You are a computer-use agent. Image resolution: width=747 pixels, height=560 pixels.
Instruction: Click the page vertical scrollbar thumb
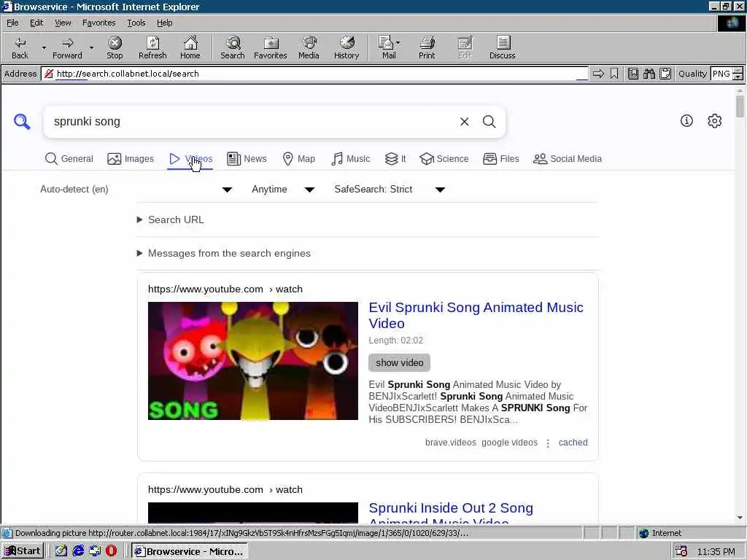click(x=740, y=106)
